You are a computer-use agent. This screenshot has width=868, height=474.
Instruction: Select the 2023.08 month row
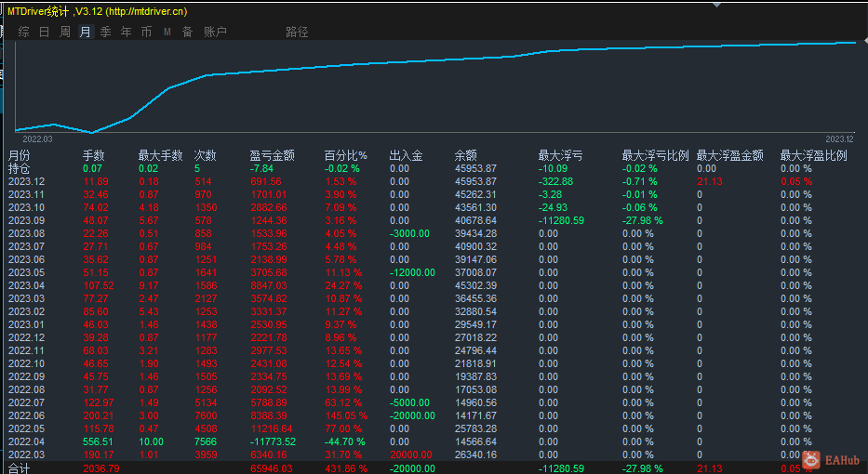tap(437, 233)
